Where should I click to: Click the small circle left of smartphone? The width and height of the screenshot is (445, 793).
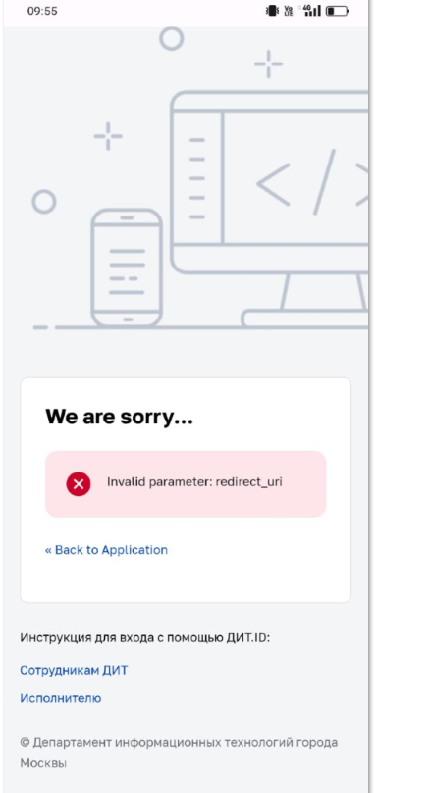pos(43,202)
